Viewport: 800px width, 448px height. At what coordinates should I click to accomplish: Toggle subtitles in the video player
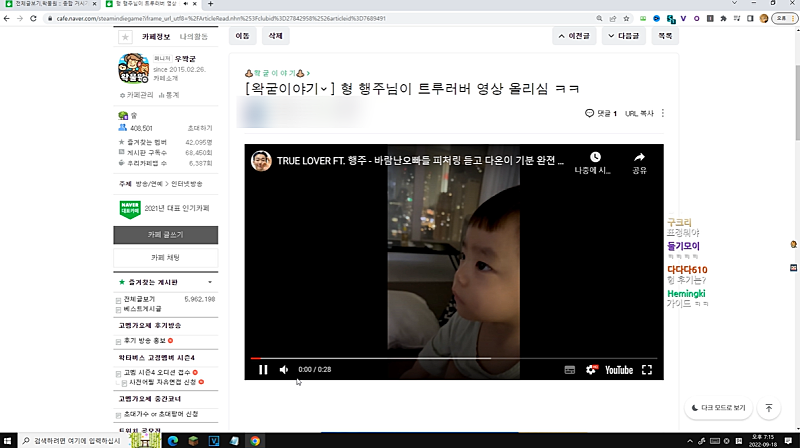[569, 370]
